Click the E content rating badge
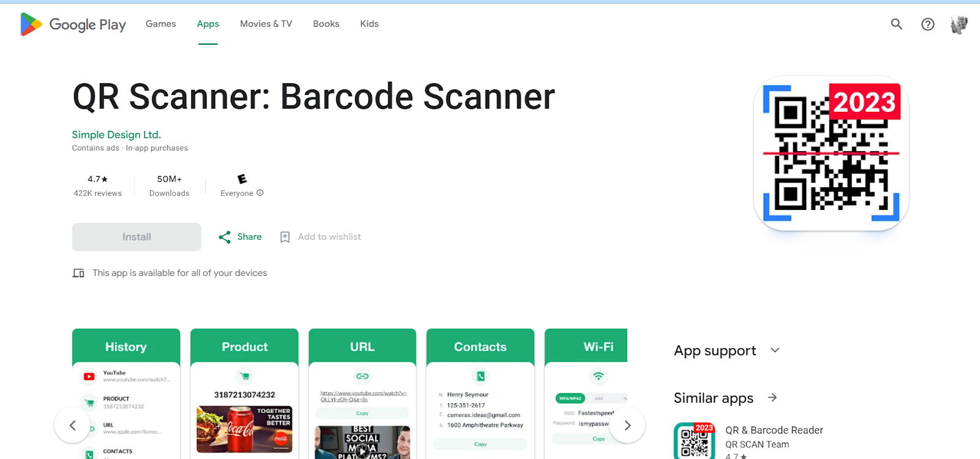980x459 pixels. (242, 179)
